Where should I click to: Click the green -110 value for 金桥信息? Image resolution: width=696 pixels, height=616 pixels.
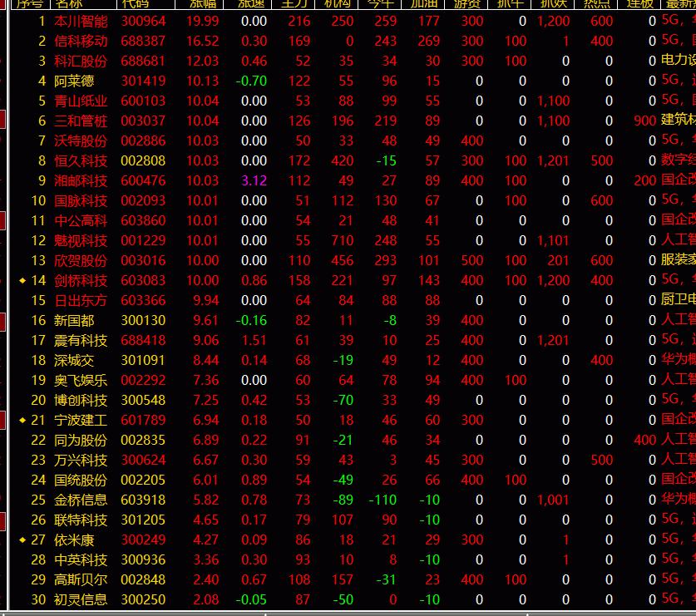(x=383, y=500)
